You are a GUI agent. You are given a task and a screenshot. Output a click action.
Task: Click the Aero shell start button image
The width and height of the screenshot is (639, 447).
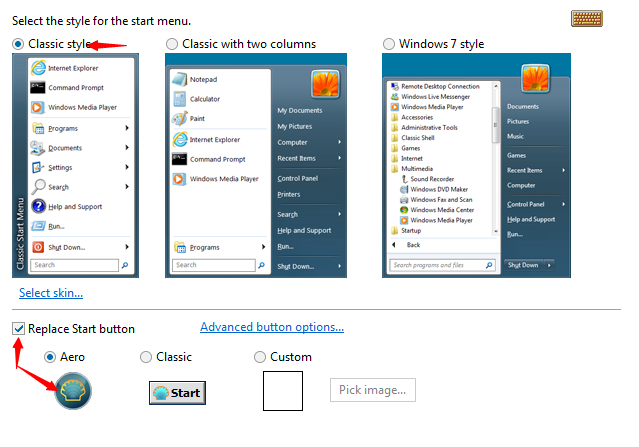tap(74, 391)
